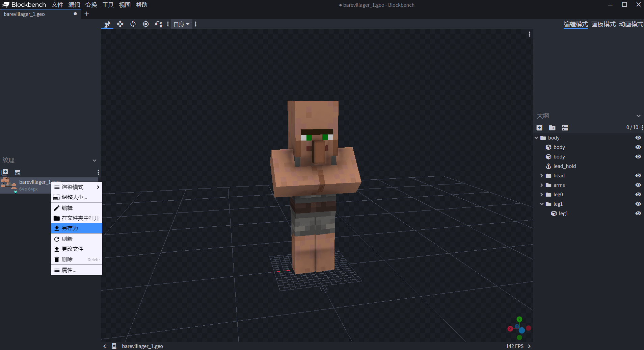644x350 pixels.
Task: Choose 在文件夹中打开 from context menu
Action: click(x=77, y=218)
